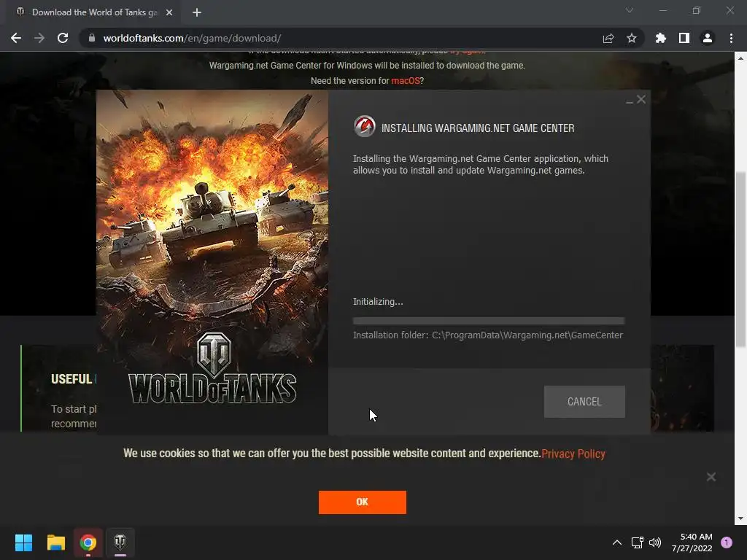Open a new browser tab

point(197,12)
